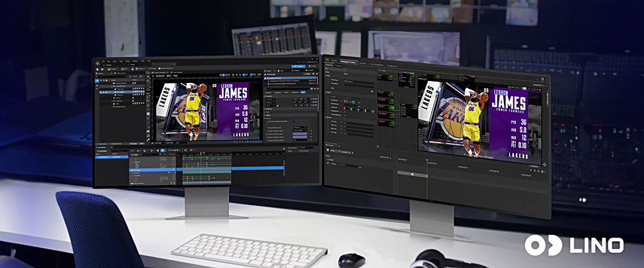Click the settings icon at right editor's top-right
The height and width of the screenshot is (268, 644).
click(x=544, y=79)
